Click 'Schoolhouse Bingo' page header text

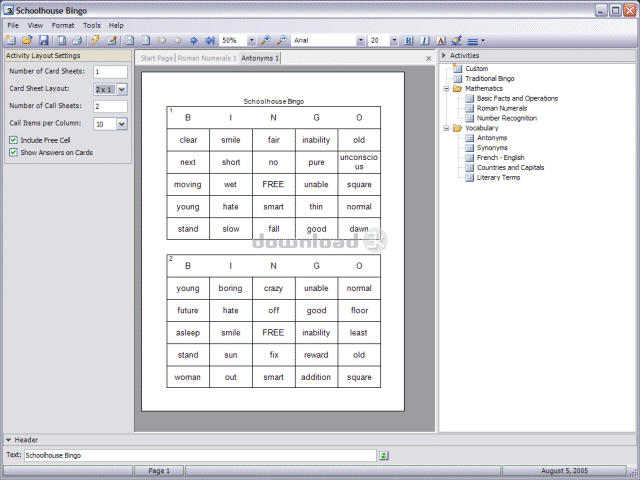[x=273, y=101]
